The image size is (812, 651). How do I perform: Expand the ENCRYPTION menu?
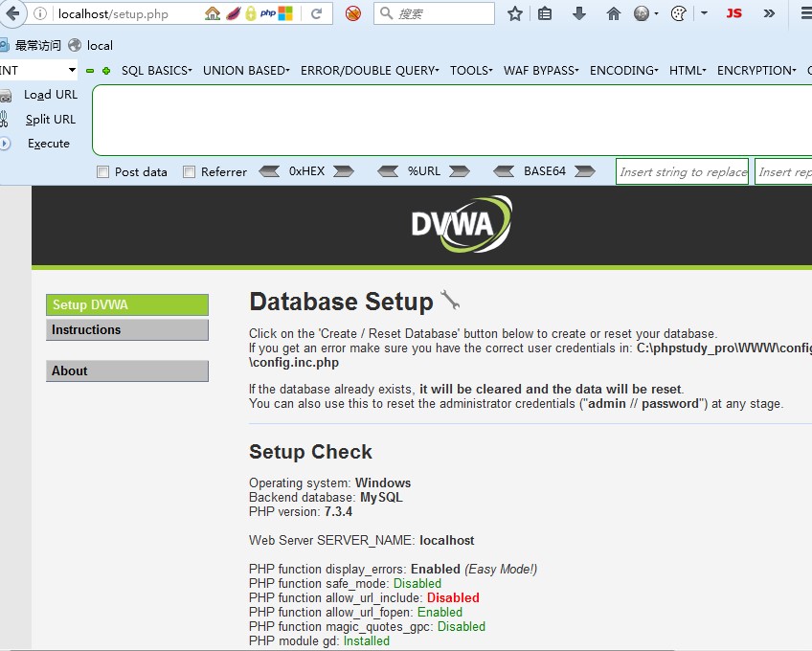(x=756, y=71)
